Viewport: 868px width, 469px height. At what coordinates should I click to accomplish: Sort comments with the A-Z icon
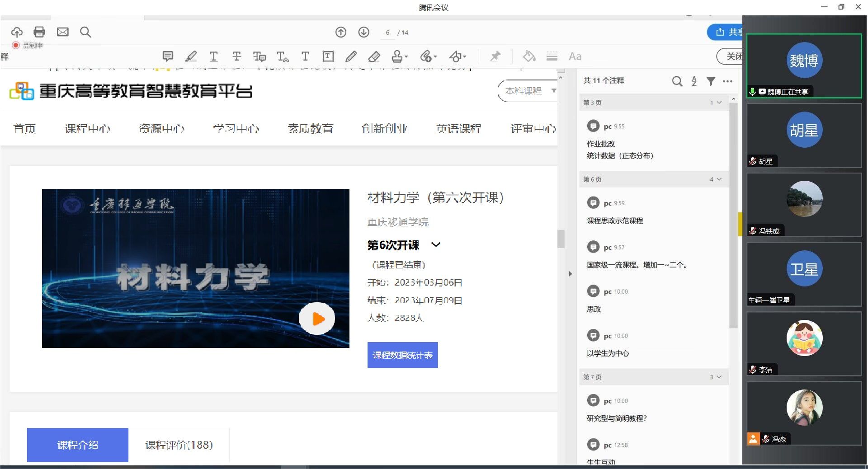point(694,81)
